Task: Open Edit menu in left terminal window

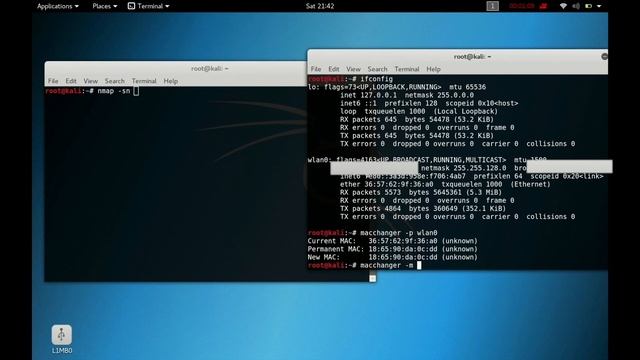Action: point(71,81)
